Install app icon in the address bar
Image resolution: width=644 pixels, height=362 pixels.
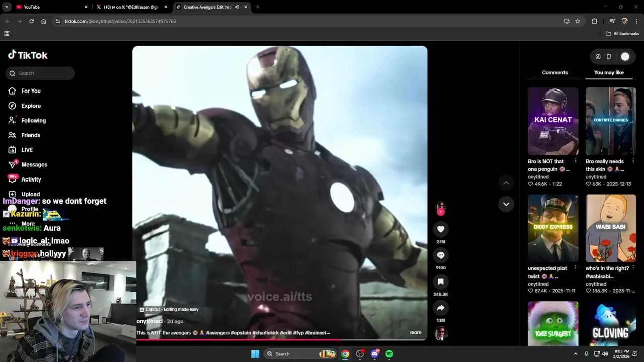point(567,21)
